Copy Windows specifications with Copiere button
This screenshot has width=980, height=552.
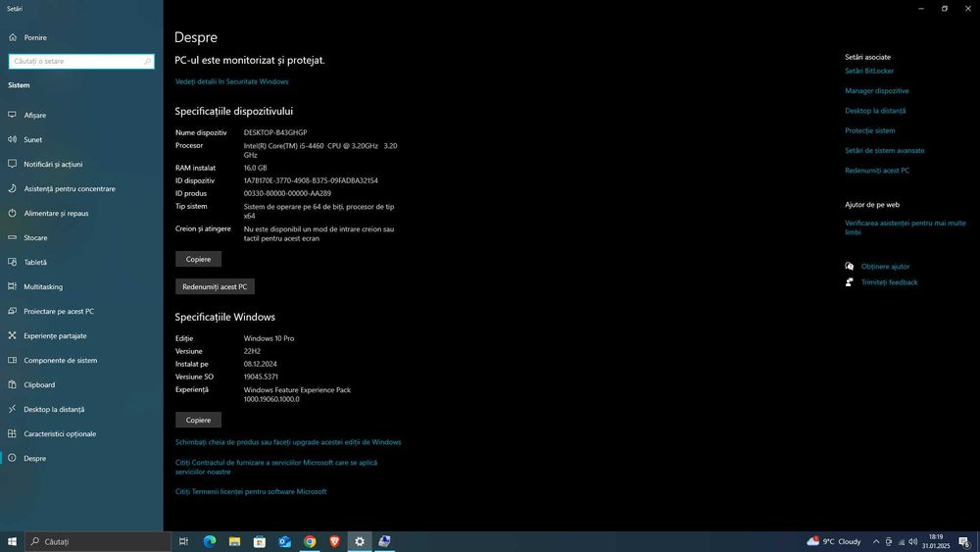pyautogui.click(x=198, y=420)
